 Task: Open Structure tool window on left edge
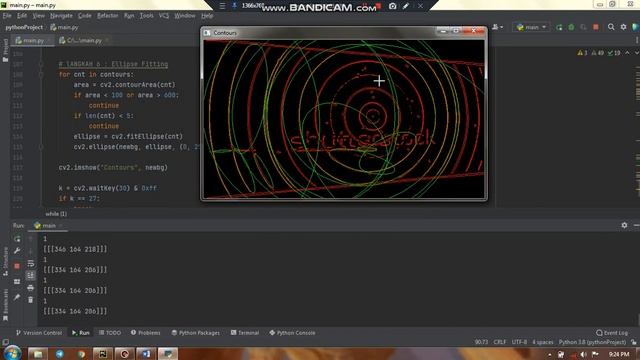5,262
